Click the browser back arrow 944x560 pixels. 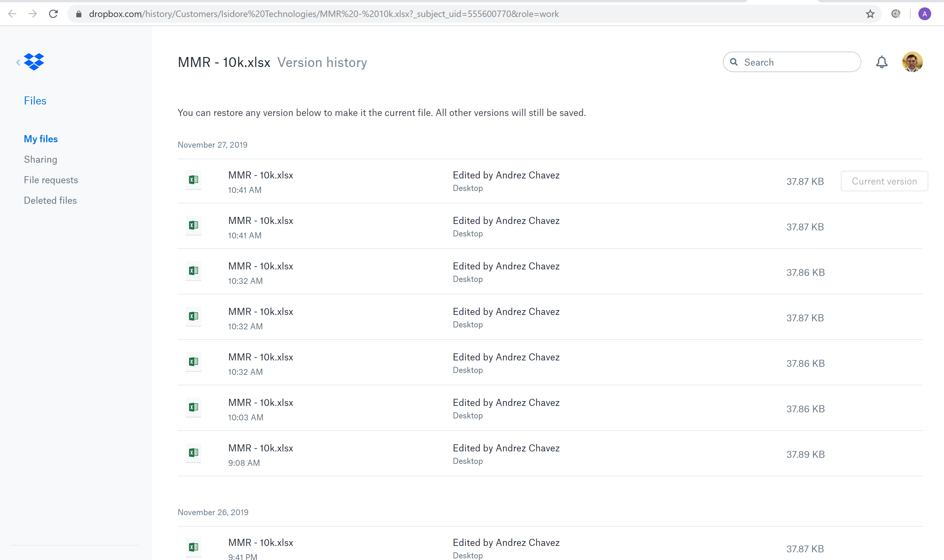tap(12, 14)
